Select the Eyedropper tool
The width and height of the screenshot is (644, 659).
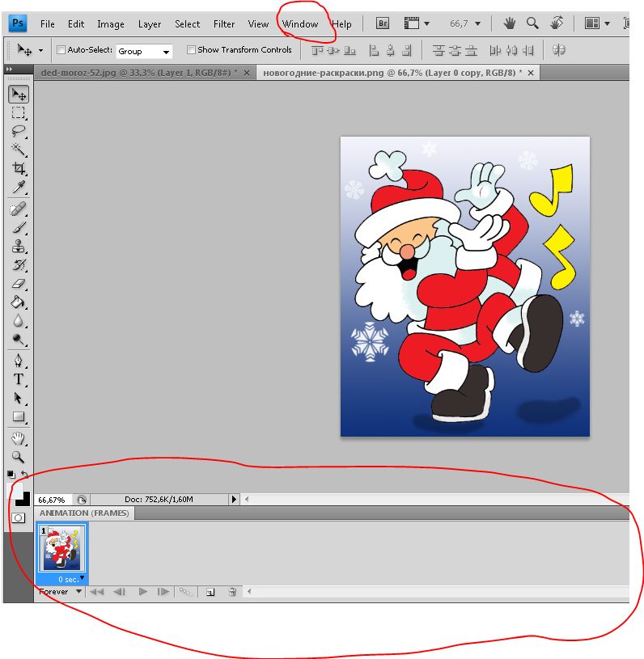[19, 187]
